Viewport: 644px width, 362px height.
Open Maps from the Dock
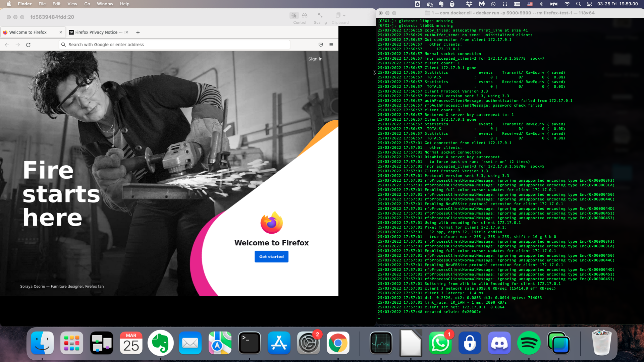(x=220, y=343)
